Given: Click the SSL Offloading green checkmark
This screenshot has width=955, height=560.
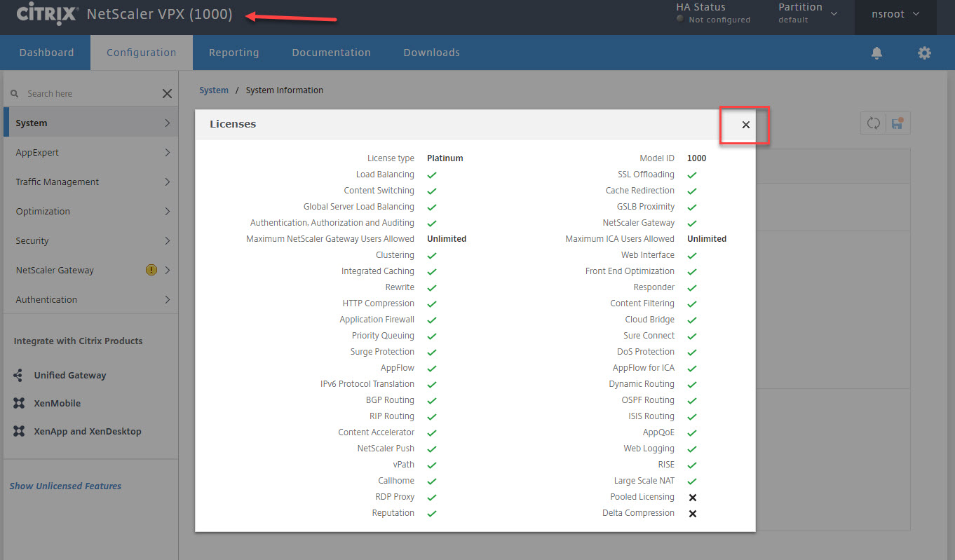Looking at the screenshot, I should coord(692,175).
